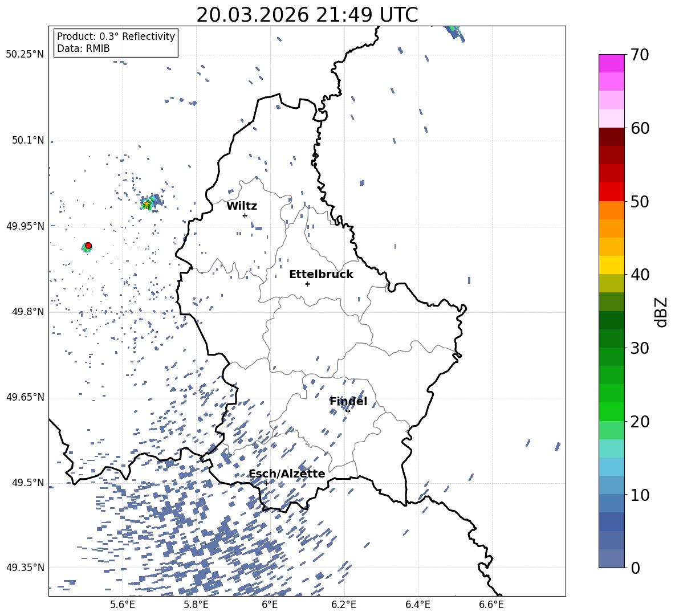Click the colorbar tick label 40

pos(640,275)
